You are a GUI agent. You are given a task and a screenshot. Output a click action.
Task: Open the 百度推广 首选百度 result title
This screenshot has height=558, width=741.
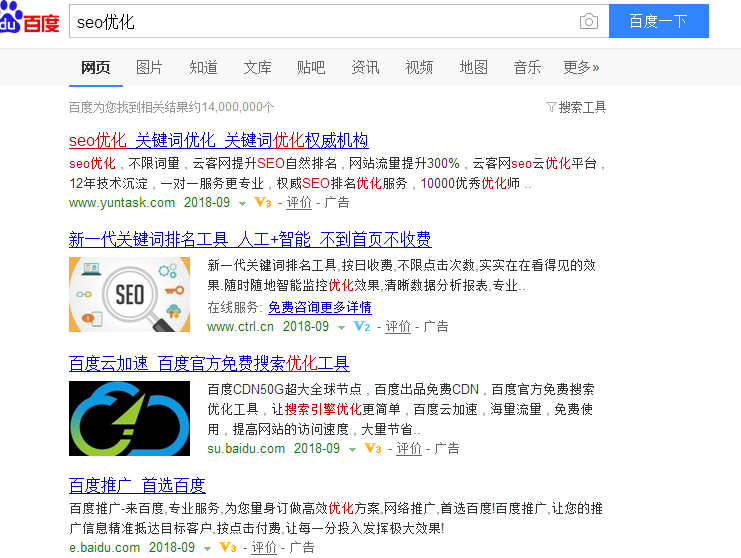pos(137,486)
